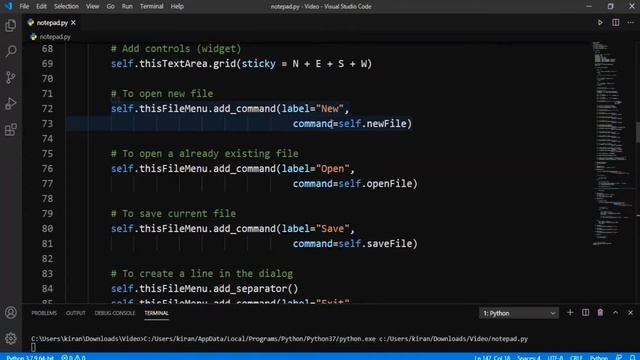The height and width of the screenshot is (360, 640).
Task: Open the Extensions view
Action: pos(11,130)
